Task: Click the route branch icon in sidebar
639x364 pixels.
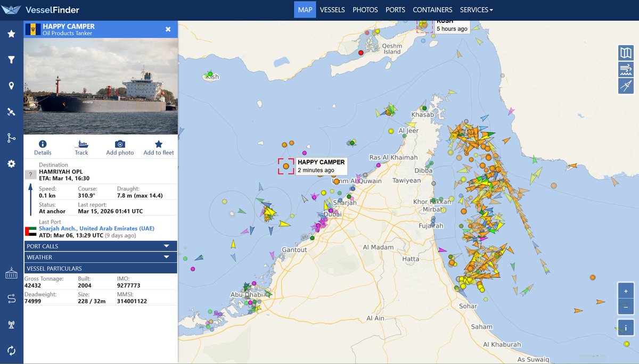Action: (x=11, y=138)
